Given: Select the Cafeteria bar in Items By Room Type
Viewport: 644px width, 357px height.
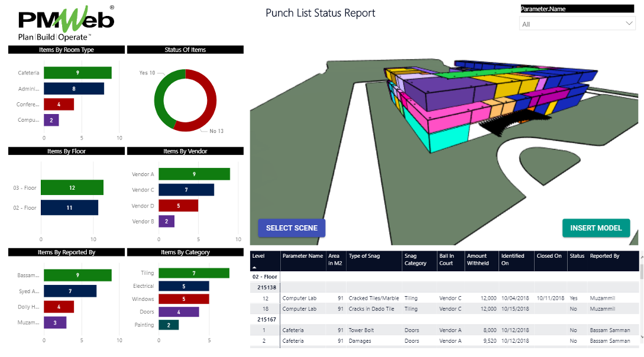Looking at the screenshot, I should pos(77,72).
